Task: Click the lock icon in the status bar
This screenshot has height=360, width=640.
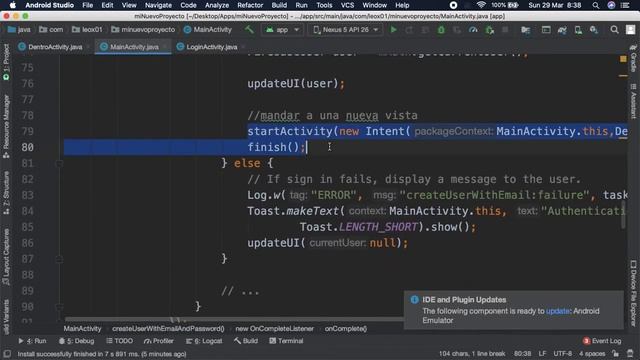Action: 616,353
